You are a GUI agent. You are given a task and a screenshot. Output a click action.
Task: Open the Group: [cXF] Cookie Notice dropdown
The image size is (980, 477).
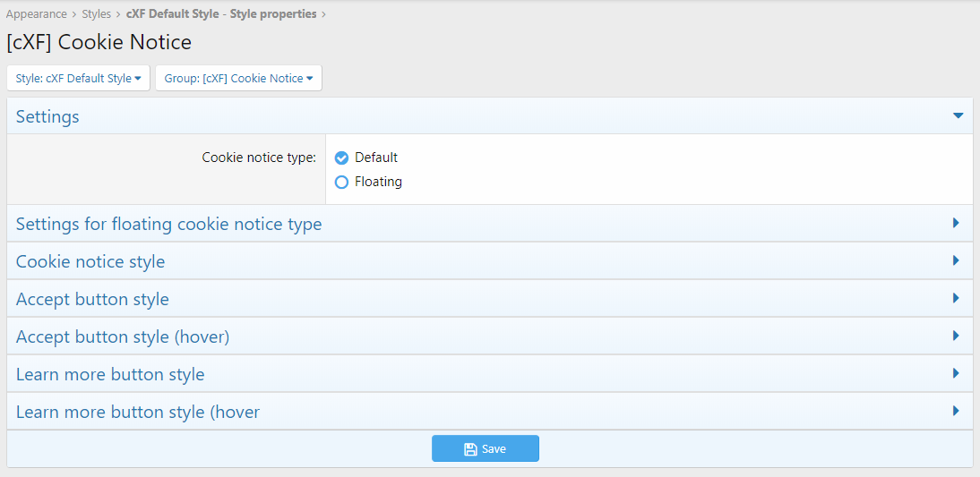click(238, 78)
